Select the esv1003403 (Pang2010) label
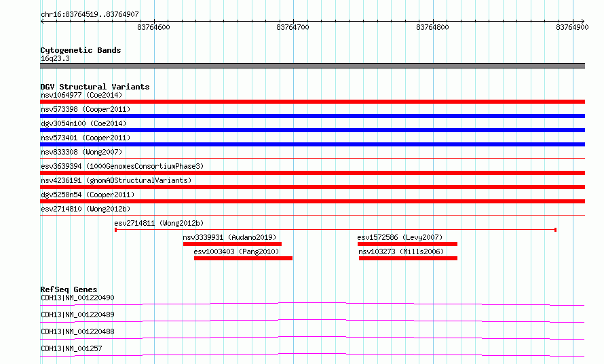The width and height of the screenshot is (604, 364). click(x=236, y=251)
